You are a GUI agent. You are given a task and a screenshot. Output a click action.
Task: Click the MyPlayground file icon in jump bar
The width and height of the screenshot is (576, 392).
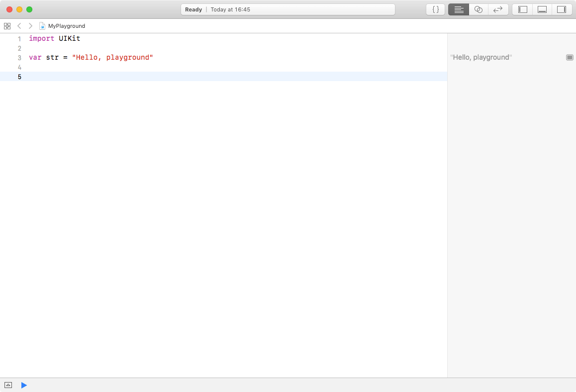pyautogui.click(x=42, y=25)
